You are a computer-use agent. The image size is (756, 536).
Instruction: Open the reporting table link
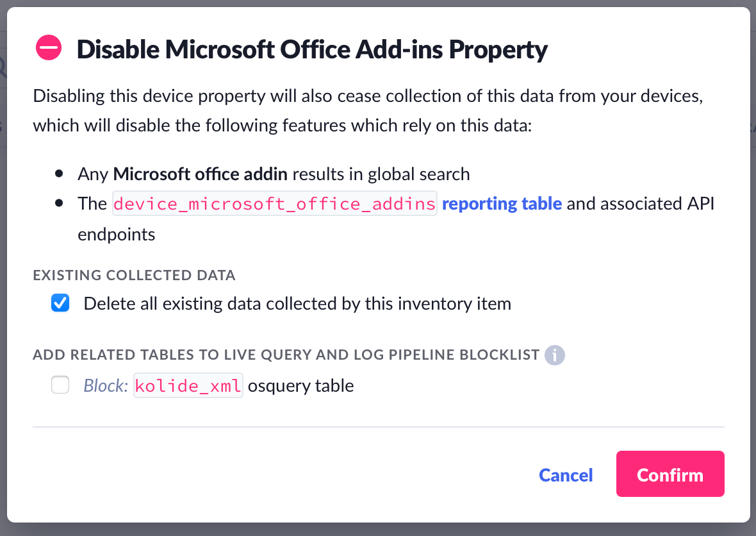coord(502,204)
